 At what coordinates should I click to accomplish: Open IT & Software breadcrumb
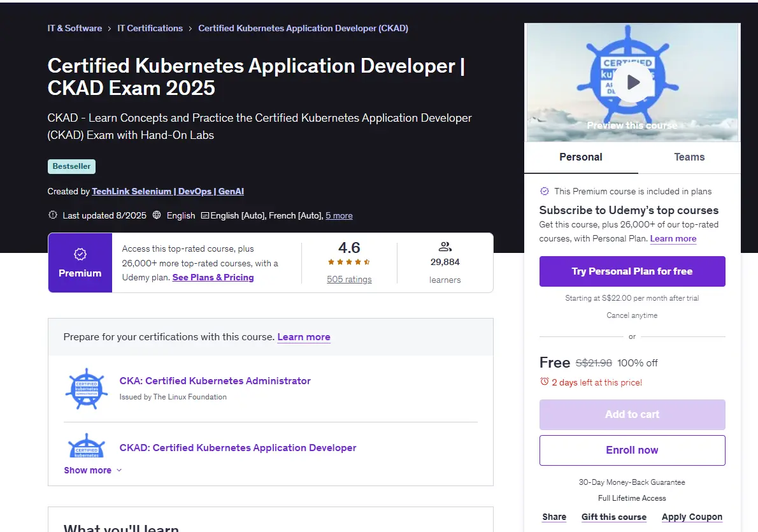(75, 28)
